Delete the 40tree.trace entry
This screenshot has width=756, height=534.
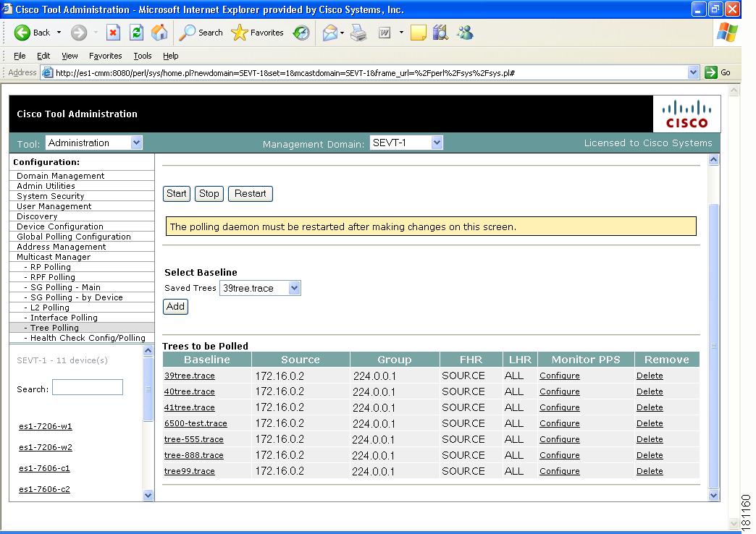(650, 391)
